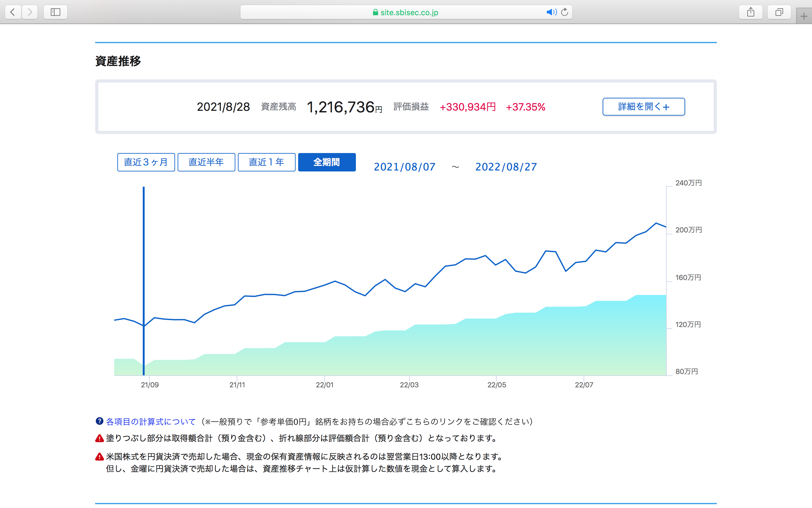The image size is (812, 508).
Task: Go back with the Safari back arrow
Action: 13,12
